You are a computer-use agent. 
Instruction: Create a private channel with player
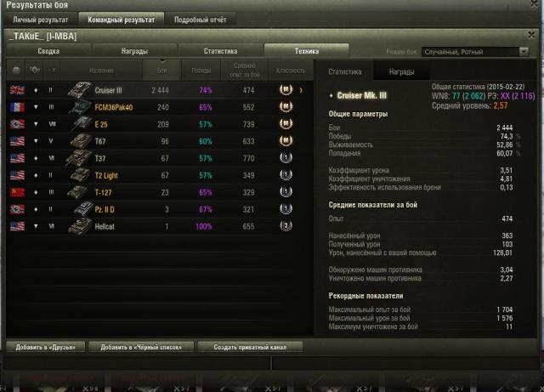coord(250,347)
